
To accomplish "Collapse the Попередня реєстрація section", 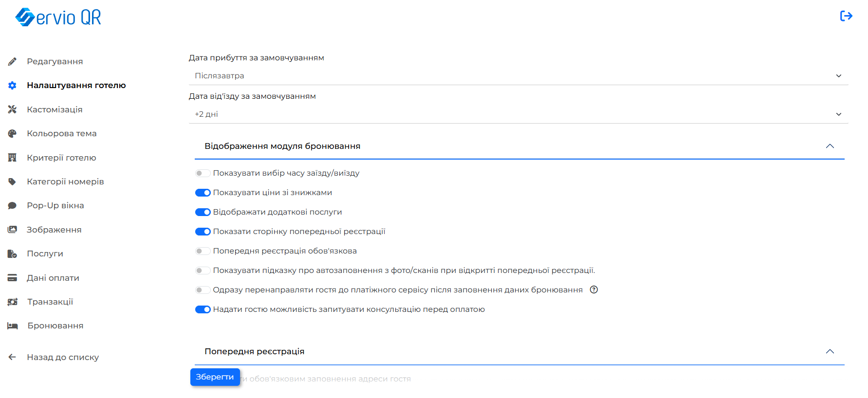I will click(830, 351).
